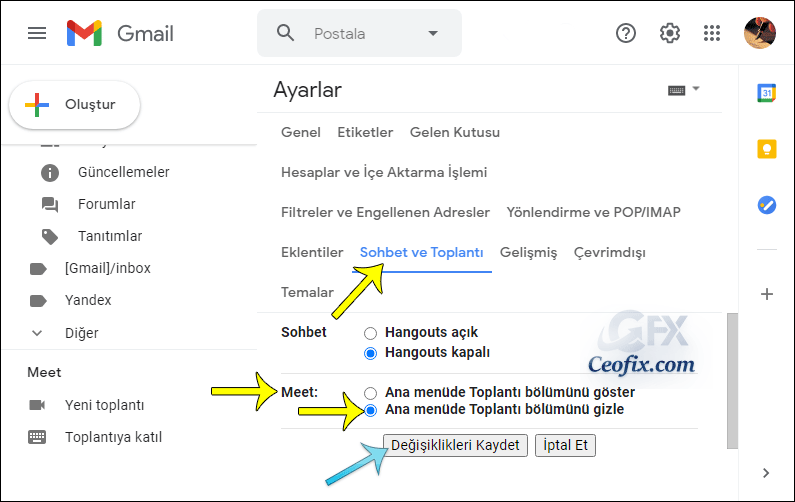
Task: Click the Tanıtımlar tag icon
Action: tap(50, 237)
